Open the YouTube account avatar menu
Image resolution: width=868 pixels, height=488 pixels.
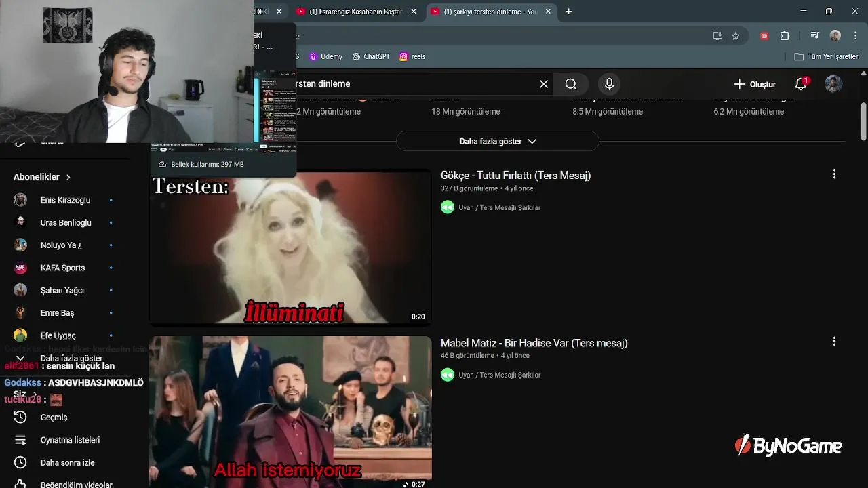click(833, 84)
